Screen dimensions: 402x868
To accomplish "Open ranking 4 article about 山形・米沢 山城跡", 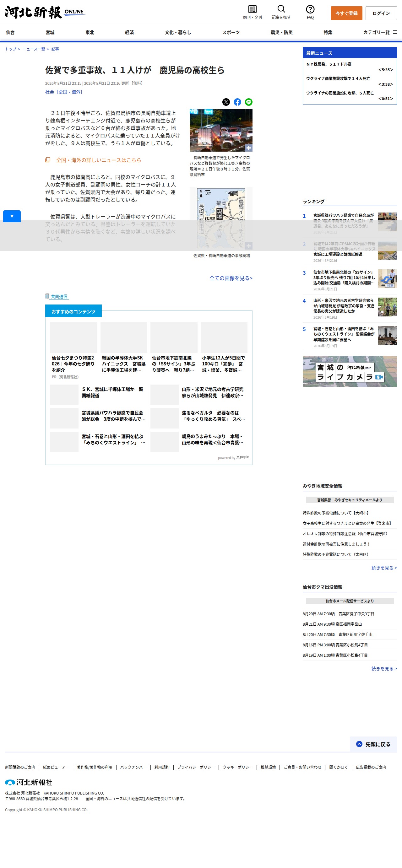I will click(x=344, y=306).
